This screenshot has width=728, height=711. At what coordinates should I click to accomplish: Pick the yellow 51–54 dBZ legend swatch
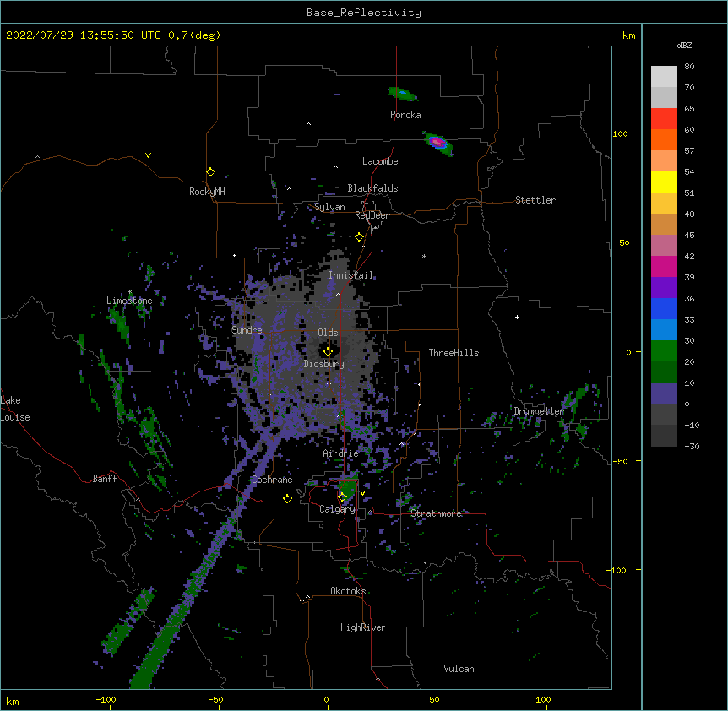pyautogui.click(x=664, y=182)
